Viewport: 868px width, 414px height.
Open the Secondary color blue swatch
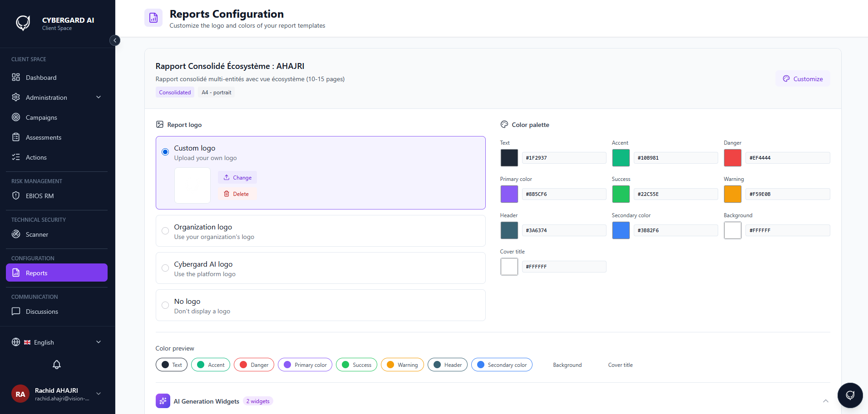coord(621,230)
